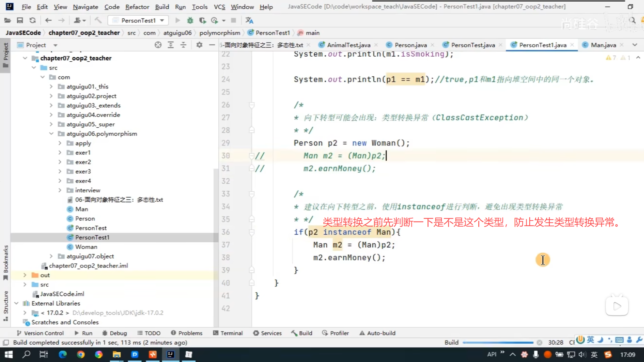Open the Terminal tool window
Image resolution: width=644 pixels, height=362 pixels.
[228, 333]
